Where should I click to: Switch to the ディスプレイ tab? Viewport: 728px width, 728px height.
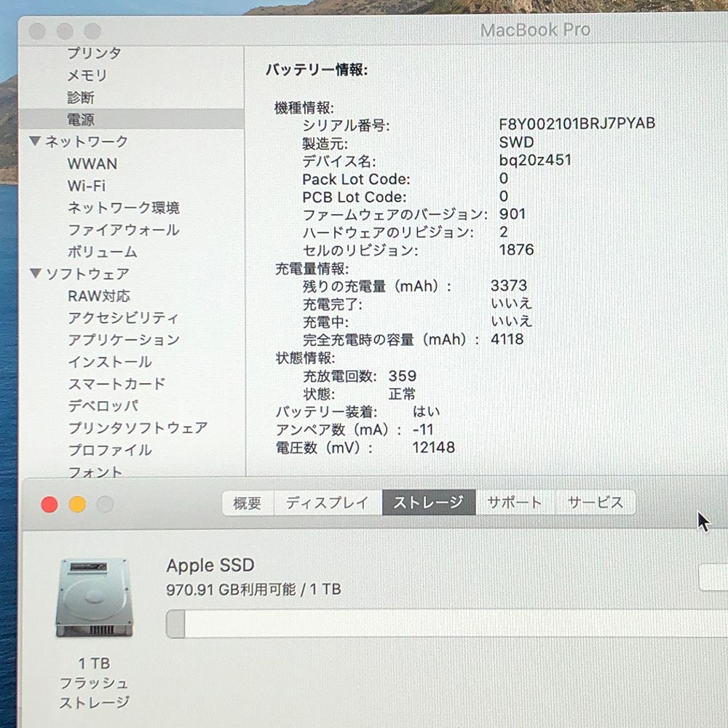(328, 502)
